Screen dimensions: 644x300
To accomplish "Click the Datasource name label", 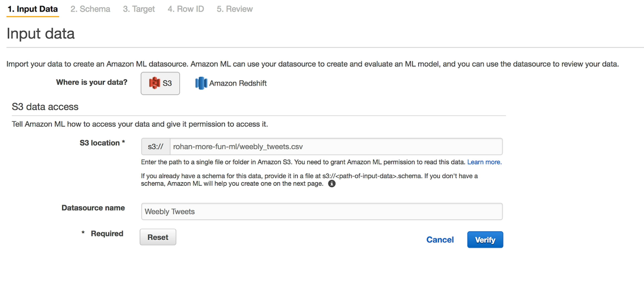I will point(93,208).
